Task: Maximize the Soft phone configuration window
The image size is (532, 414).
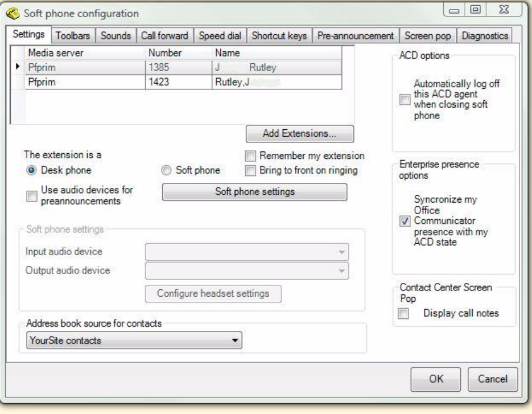Action: coord(475,10)
